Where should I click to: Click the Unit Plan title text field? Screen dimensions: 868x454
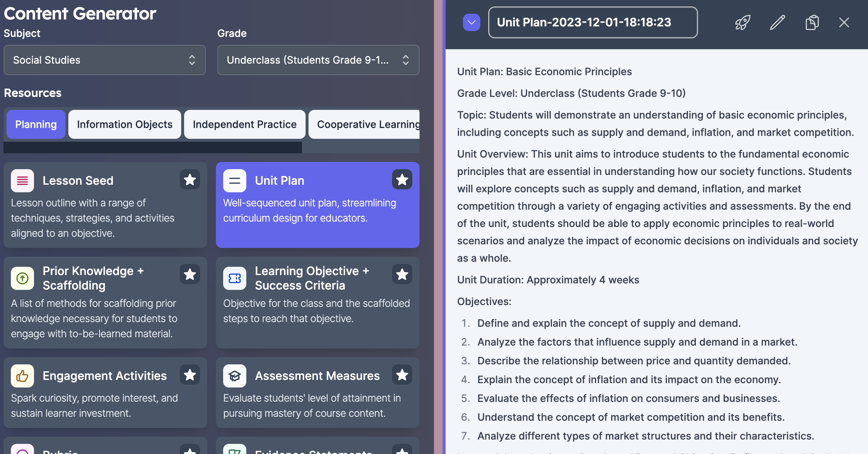(593, 22)
